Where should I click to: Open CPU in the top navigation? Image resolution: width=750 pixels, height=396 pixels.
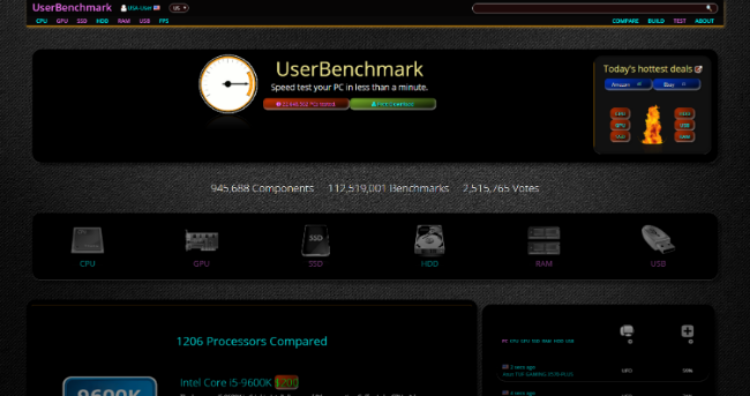point(42,21)
